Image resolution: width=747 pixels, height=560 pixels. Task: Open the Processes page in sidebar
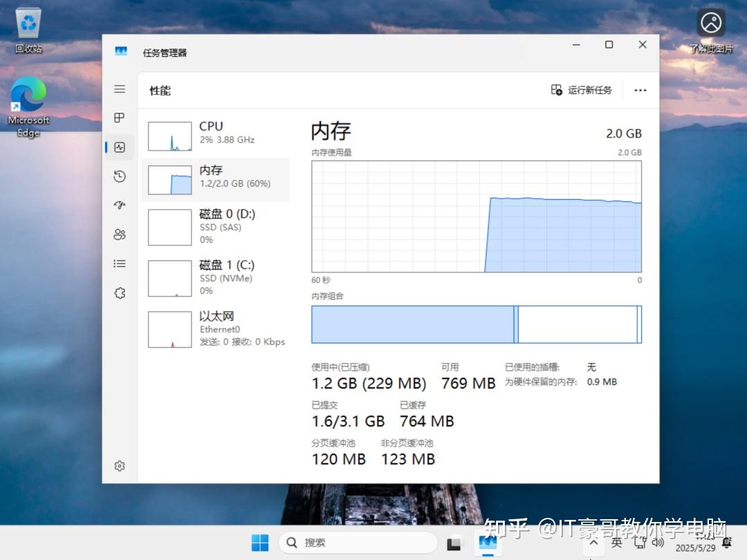coord(119,118)
